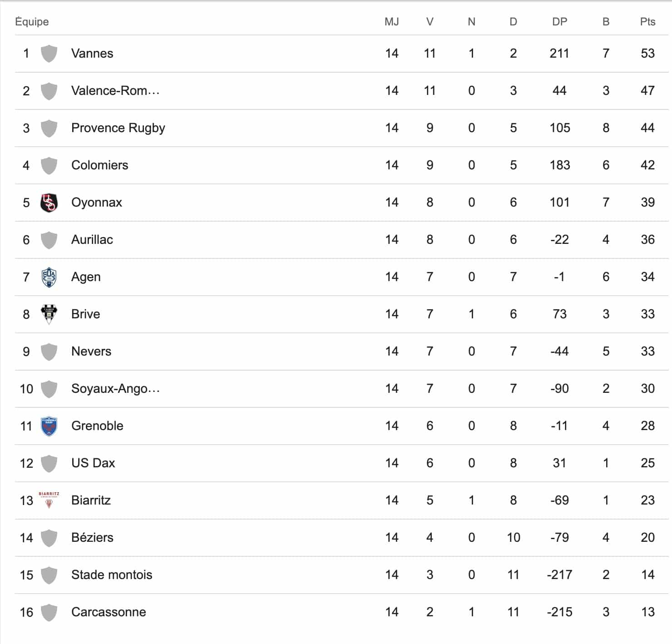Click the MJ column header
Screen dimensions: 672x644
(391, 22)
